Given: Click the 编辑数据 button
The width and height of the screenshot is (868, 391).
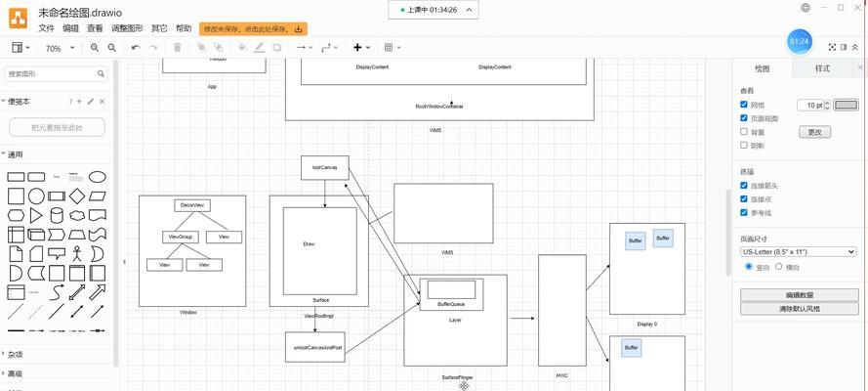Looking at the screenshot, I should point(800,295).
